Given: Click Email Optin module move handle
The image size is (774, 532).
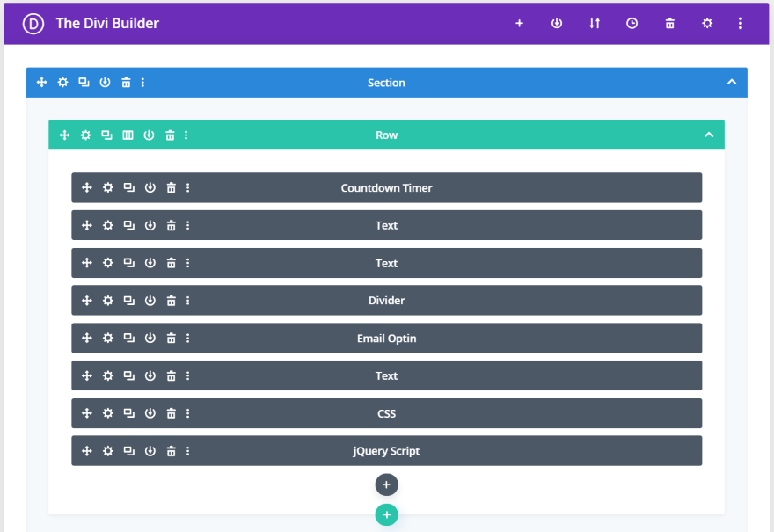Looking at the screenshot, I should [87, 338].
